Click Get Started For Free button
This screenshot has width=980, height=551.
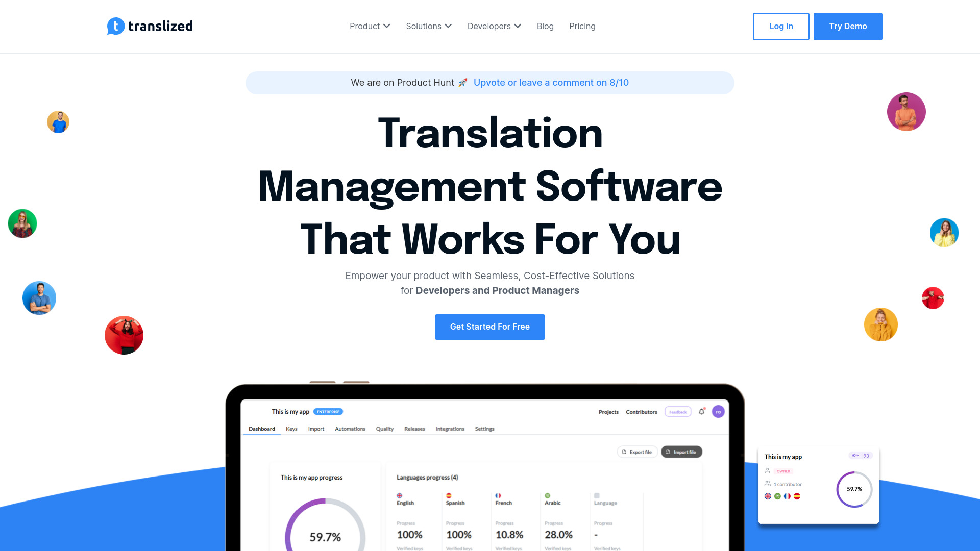tap(490, 327)
